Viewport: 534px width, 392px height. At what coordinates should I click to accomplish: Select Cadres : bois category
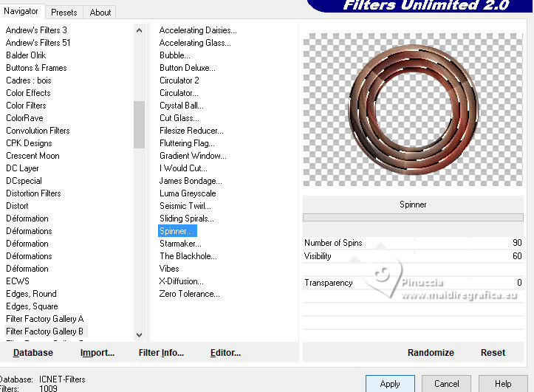(29, 80)
